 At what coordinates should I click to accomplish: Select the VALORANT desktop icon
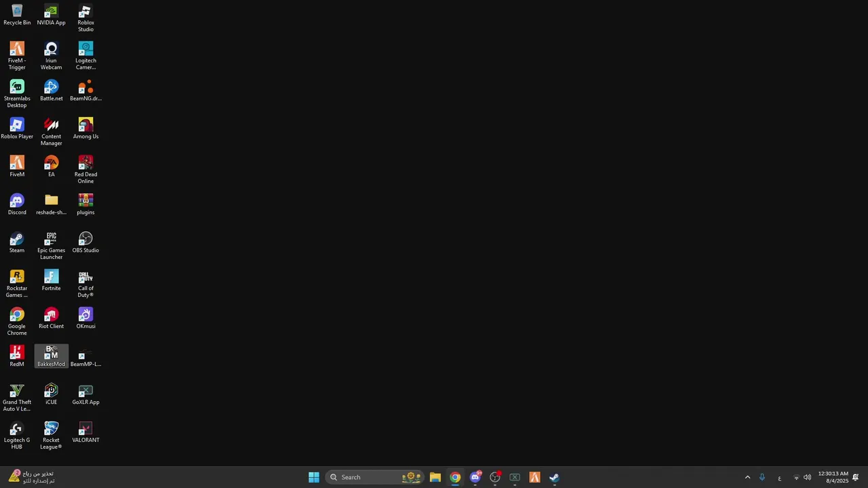85,432
